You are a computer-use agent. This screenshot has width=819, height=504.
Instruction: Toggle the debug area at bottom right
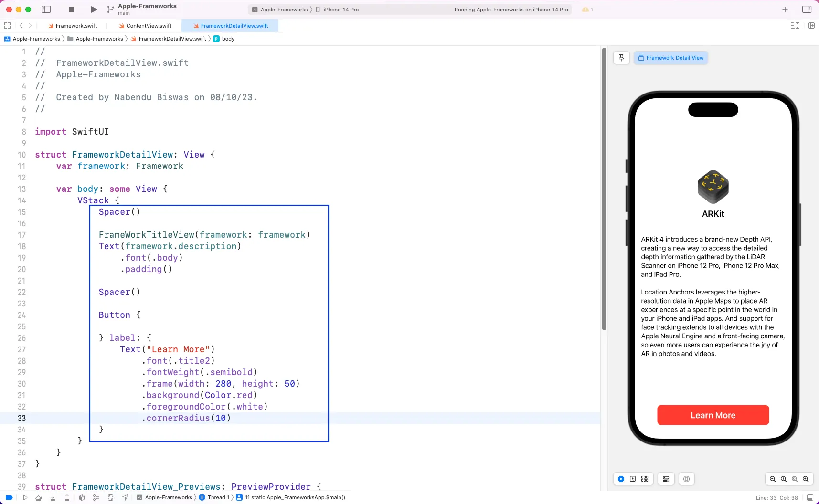(x=810, y=497)
